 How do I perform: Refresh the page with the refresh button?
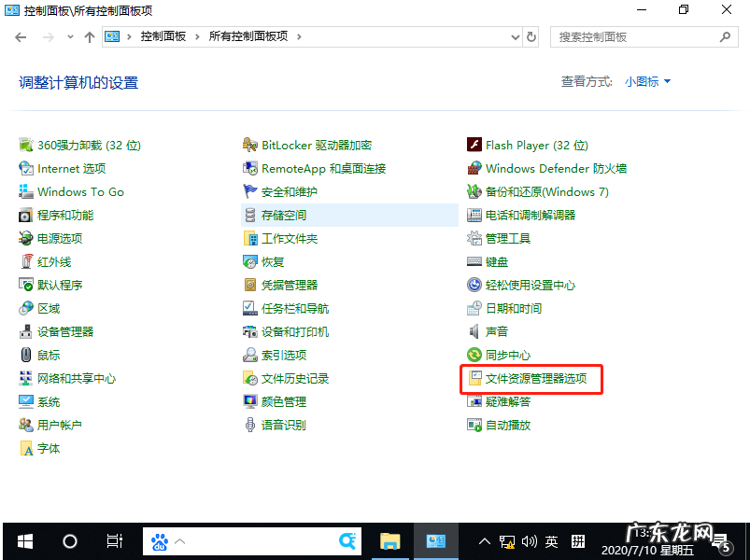click(532, 36)
